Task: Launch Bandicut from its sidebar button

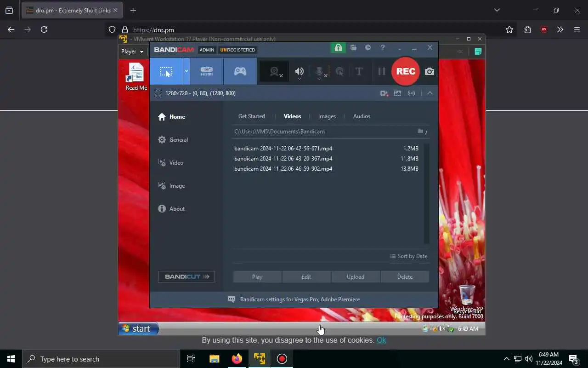Action: coord(187,276)
